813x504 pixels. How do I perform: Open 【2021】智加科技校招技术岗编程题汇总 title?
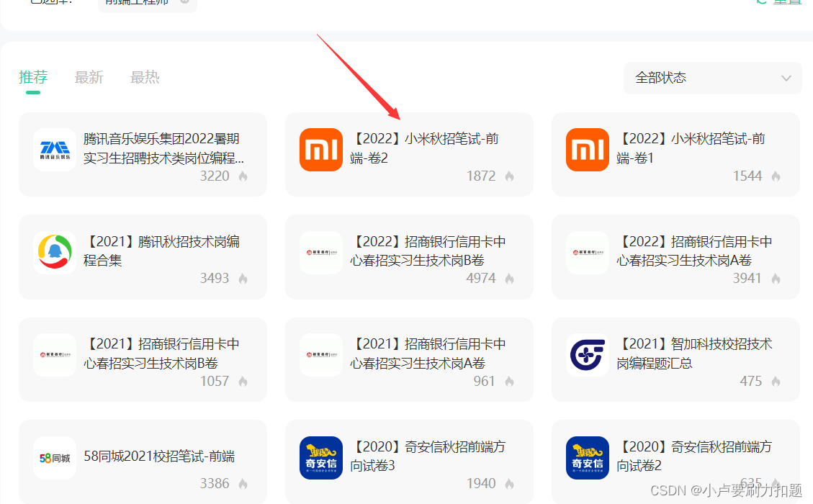point(694,354)
